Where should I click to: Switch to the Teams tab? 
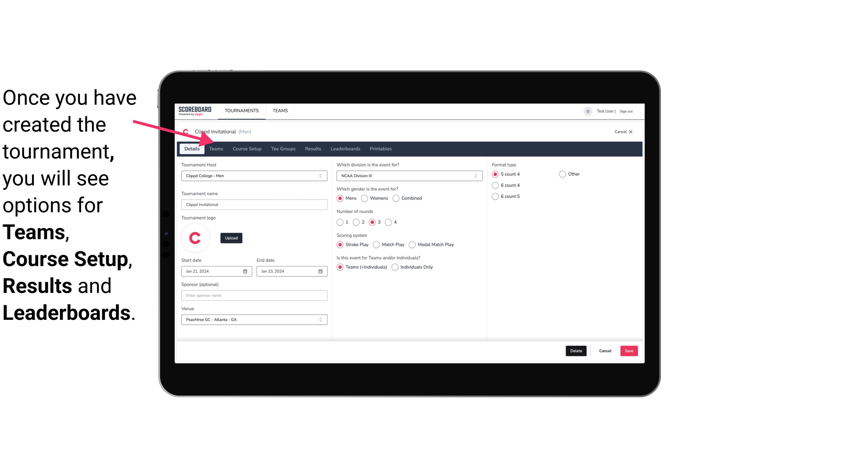click(215, 148)
